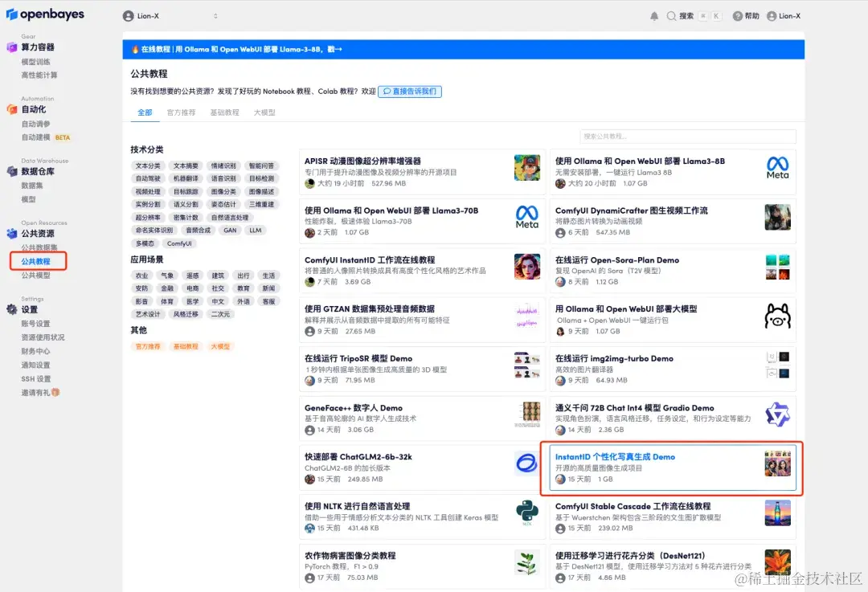Click the bottle thumbnail on Stable Cascade card
Viewport: 868px width, 592px height.
point(777,513)
